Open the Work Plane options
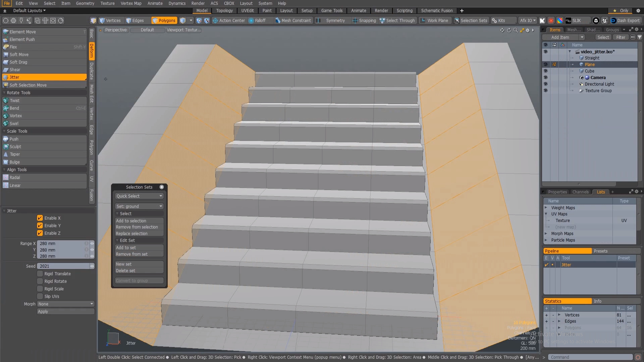 [x=435, y=20]
